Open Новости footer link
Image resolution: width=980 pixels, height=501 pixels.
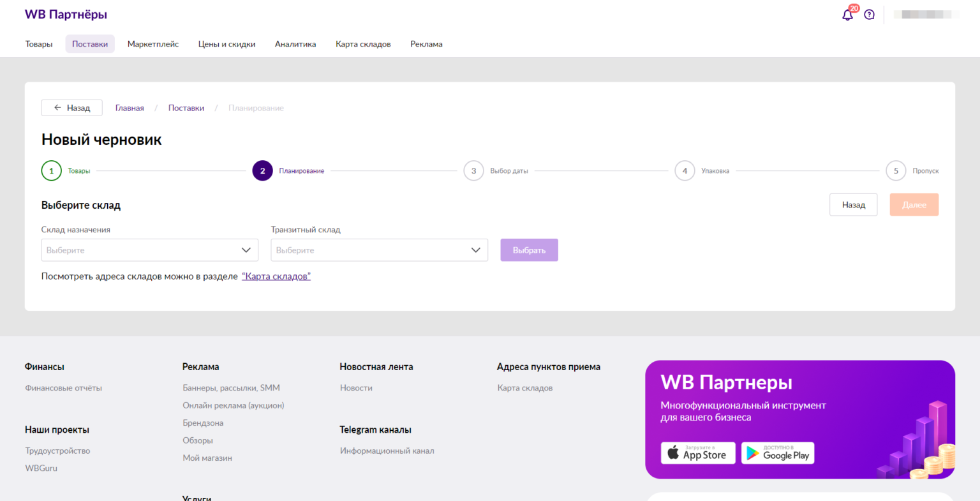coord(356,388)
